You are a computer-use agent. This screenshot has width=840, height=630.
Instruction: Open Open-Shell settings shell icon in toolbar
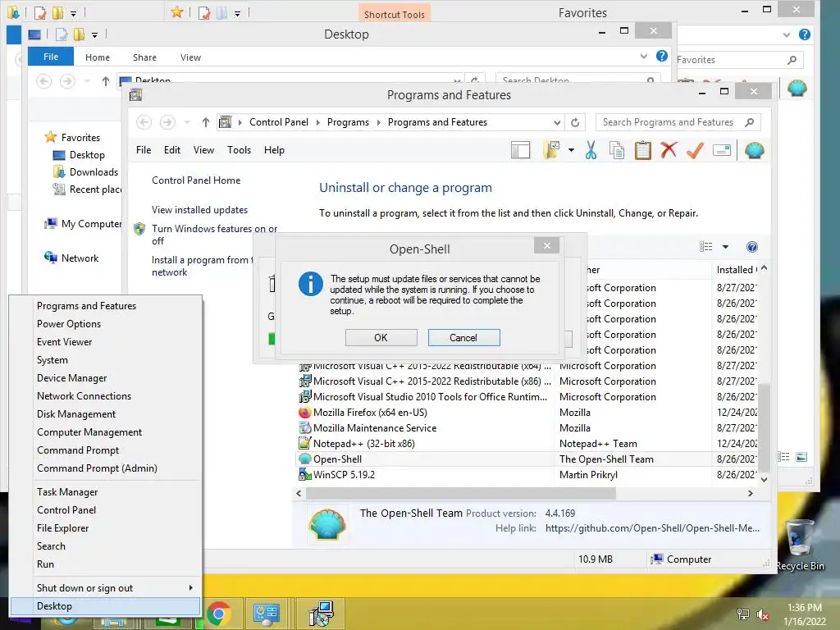pos(755,151)
